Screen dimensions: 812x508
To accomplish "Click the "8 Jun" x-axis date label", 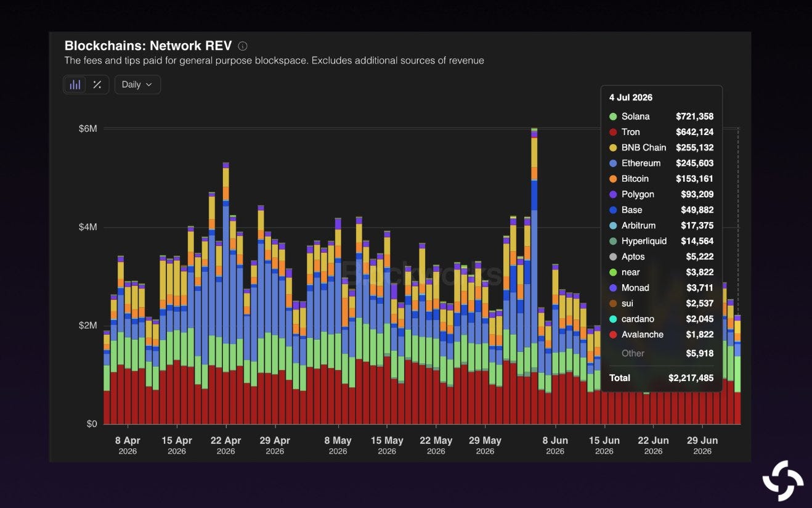I will (x=555, y=441).
